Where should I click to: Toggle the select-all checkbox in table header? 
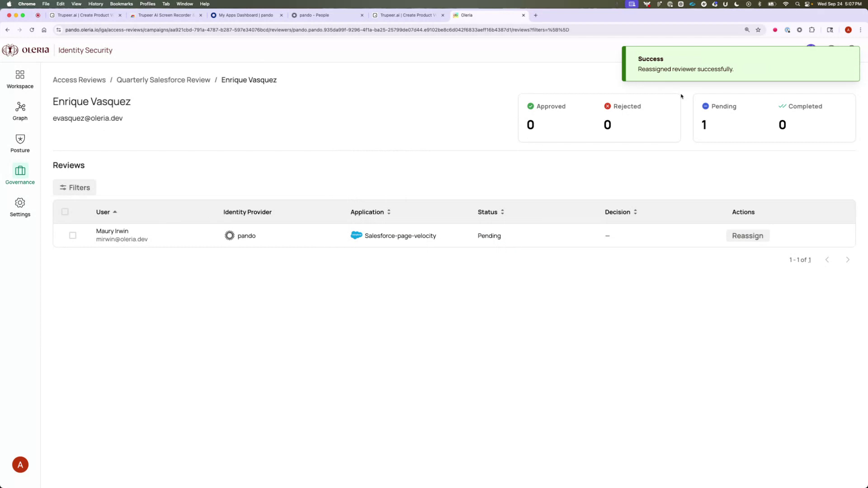click(65, 211)
